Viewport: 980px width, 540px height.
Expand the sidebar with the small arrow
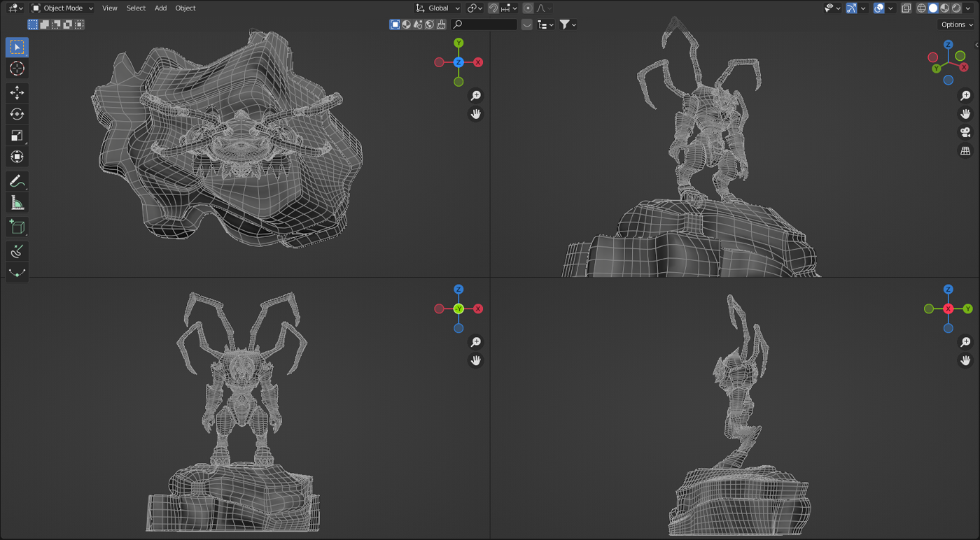tap(976, 45)
